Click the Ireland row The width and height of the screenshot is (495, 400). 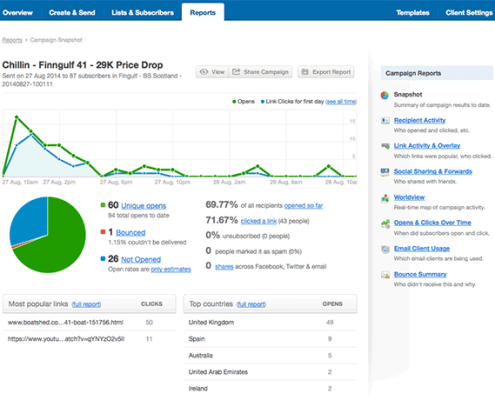click(270, 389)
